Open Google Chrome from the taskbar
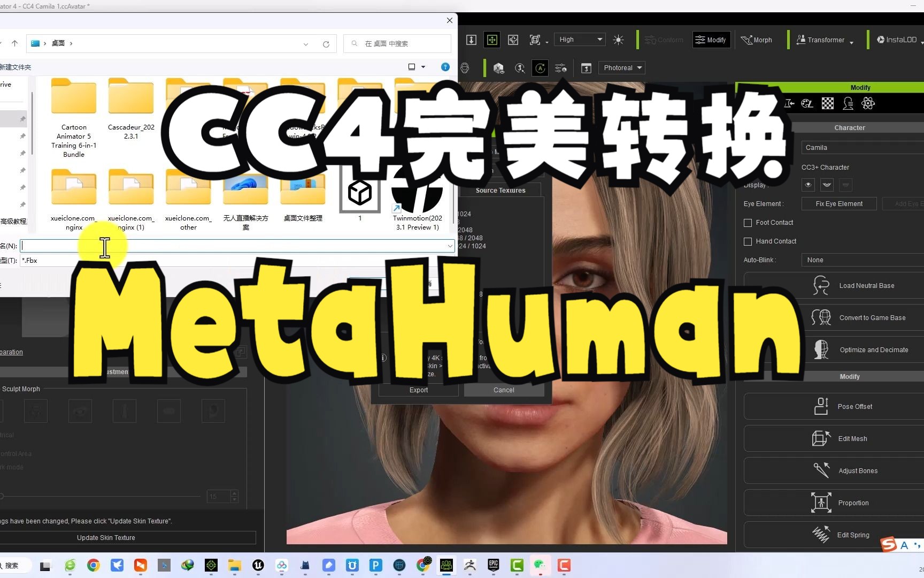The height and width of the screenshot is (578, 924). point(94,565)
